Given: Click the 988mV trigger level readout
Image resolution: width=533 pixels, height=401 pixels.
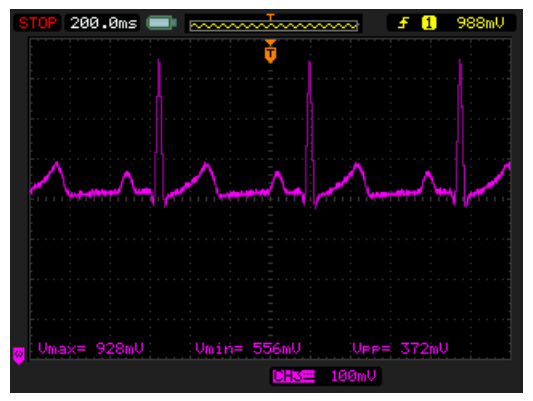Looking at the screenshot, I should [480, 23].
